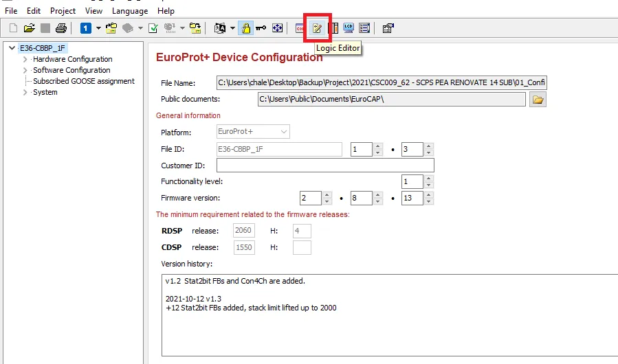This screenshot has width=618, height=364.
Task: Open the Language menu
Action: pos(130,11)
